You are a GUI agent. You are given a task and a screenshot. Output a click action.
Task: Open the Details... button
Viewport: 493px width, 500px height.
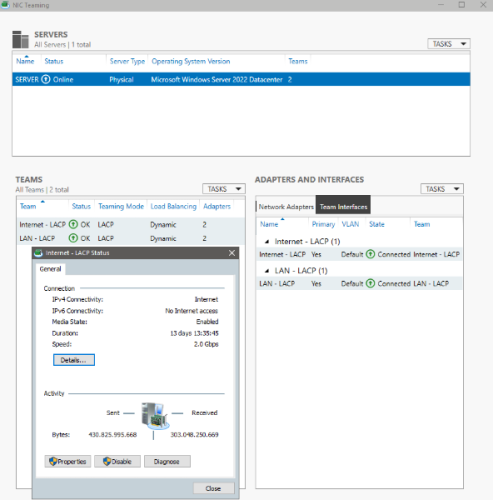74,360
